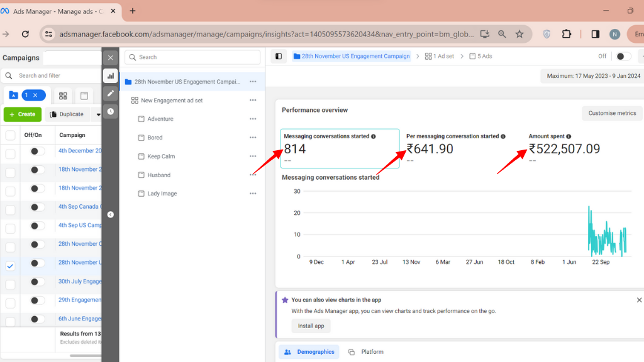Open the browser side panel icon
The height and width of the screenshot is (362, 644).
click(595, 34)
